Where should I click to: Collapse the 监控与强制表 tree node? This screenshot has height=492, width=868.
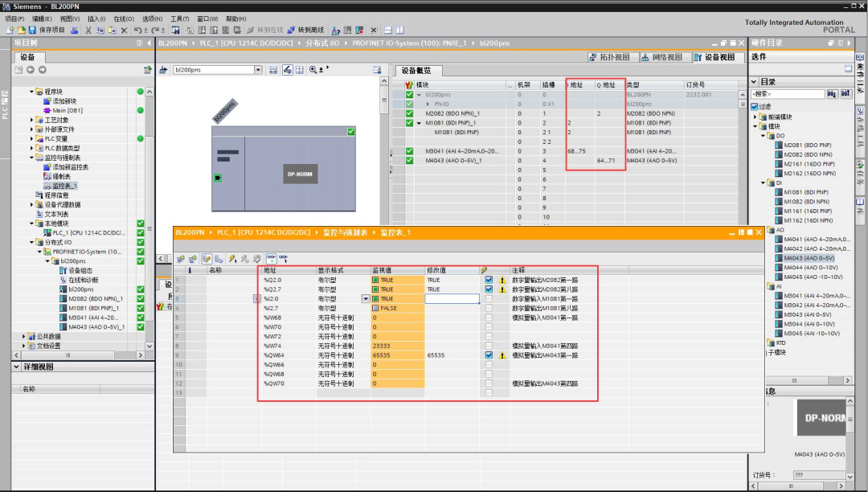31,158
